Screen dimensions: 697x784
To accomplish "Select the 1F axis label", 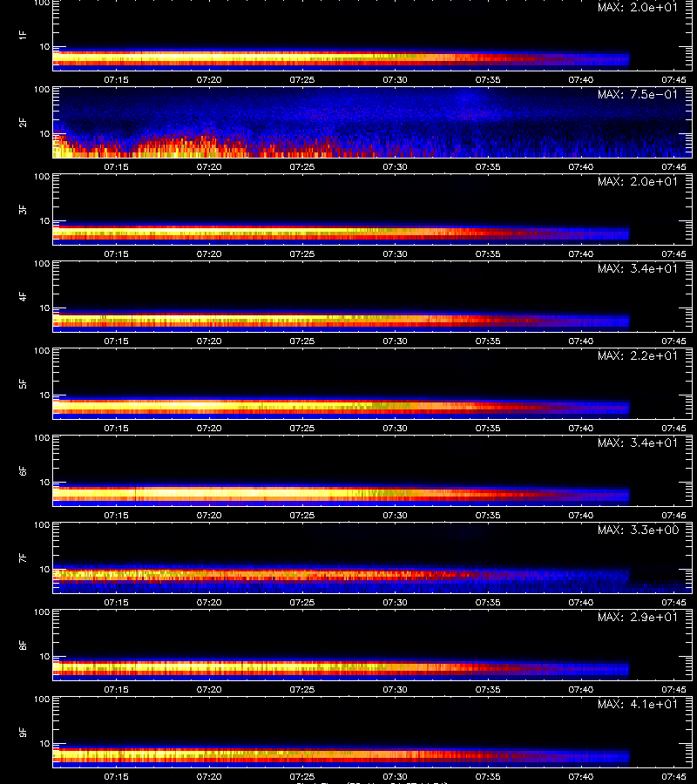I will tap(23, 35).
